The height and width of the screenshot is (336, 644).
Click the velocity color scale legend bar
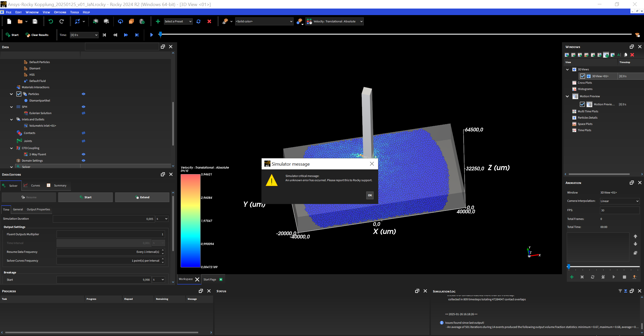click(190, 221)
